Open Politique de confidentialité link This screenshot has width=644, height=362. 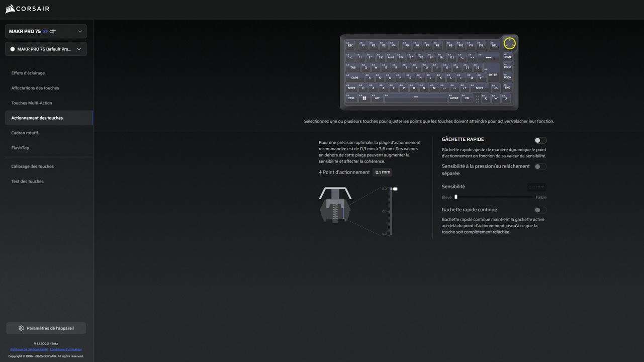point(29,349)
